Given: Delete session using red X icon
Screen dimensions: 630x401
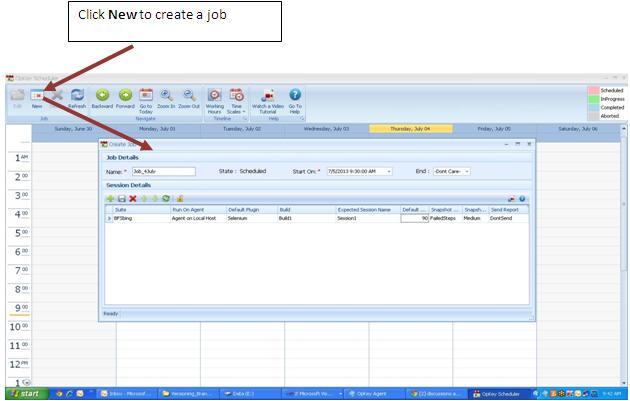Looking at the screenshot, I should pos(133,199).
